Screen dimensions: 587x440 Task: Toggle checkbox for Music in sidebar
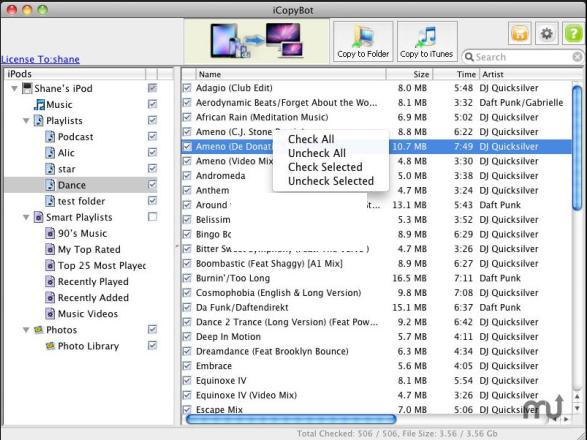point(152,104)
